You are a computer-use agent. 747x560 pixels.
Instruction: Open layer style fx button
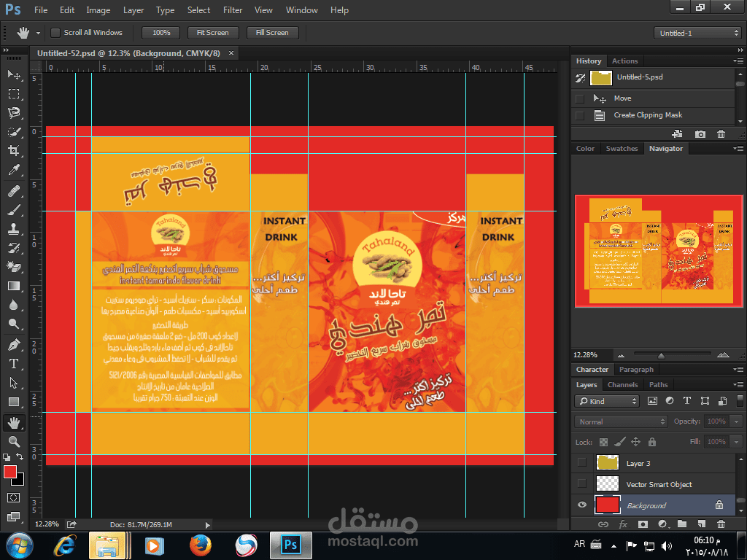[x=623, y=524]
